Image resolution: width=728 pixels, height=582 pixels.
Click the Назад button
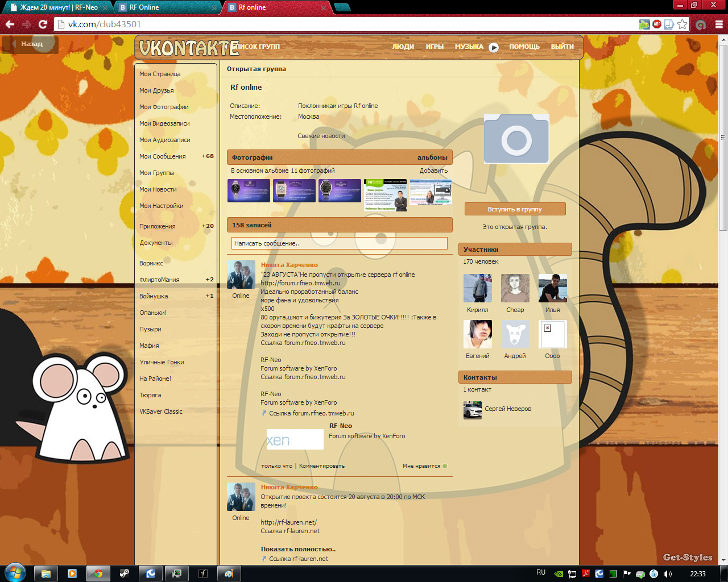tap(30, 44)
